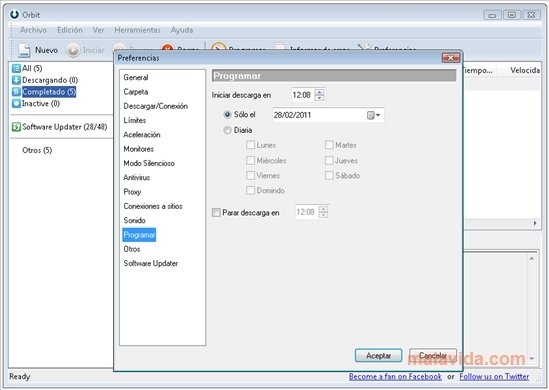Check the Domingo checkbox

click(250, 190)
